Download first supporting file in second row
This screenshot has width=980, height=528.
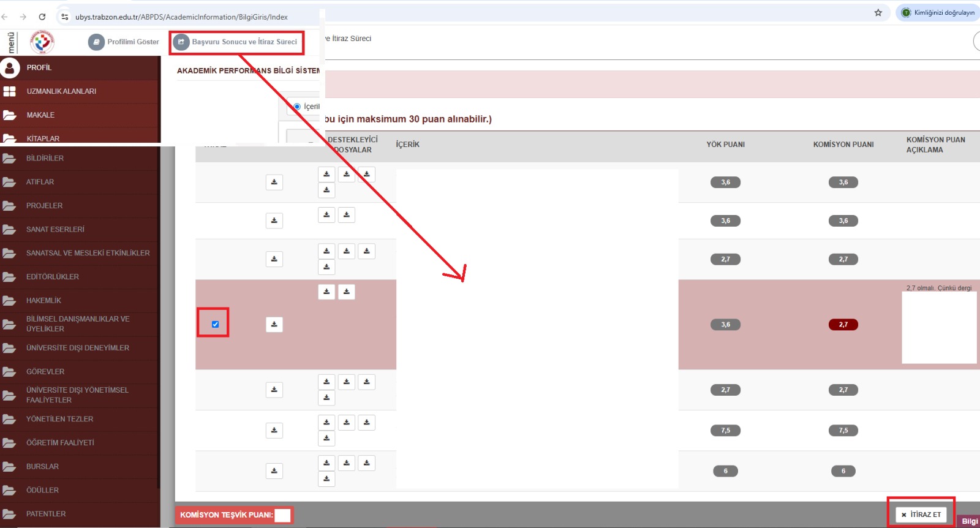[326, 215]
